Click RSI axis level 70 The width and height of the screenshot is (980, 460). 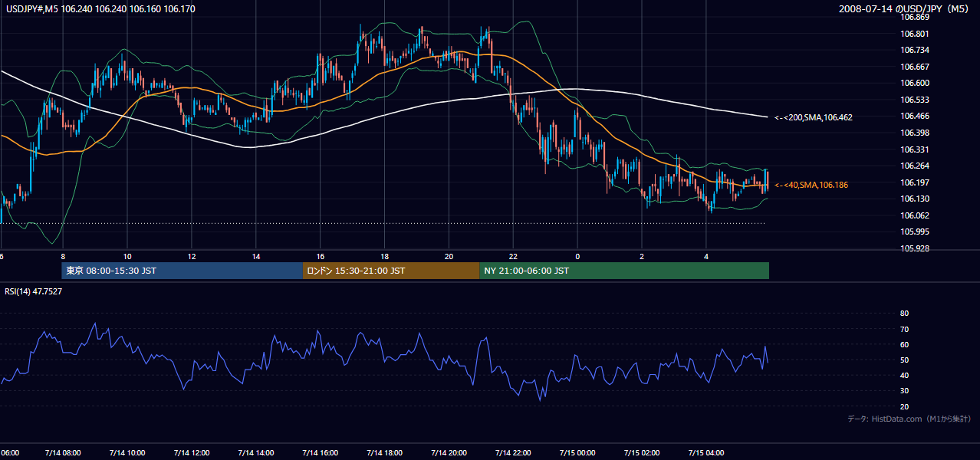point(904,329)
